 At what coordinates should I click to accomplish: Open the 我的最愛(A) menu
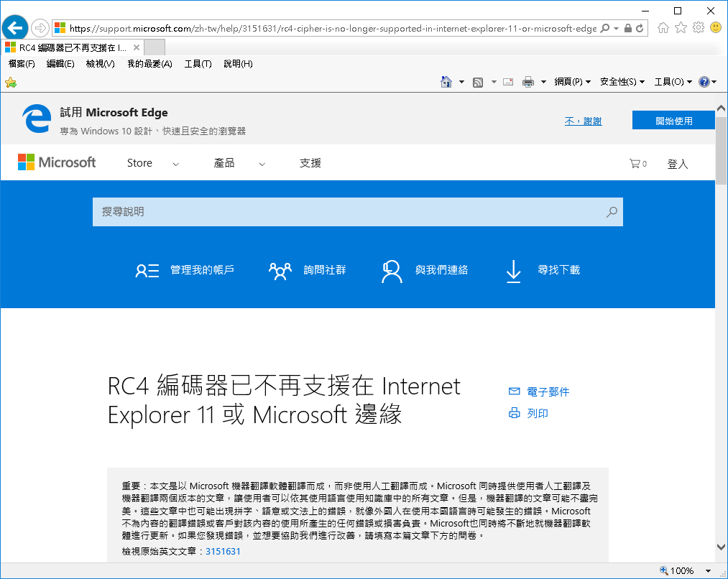(x=149, y=63)
